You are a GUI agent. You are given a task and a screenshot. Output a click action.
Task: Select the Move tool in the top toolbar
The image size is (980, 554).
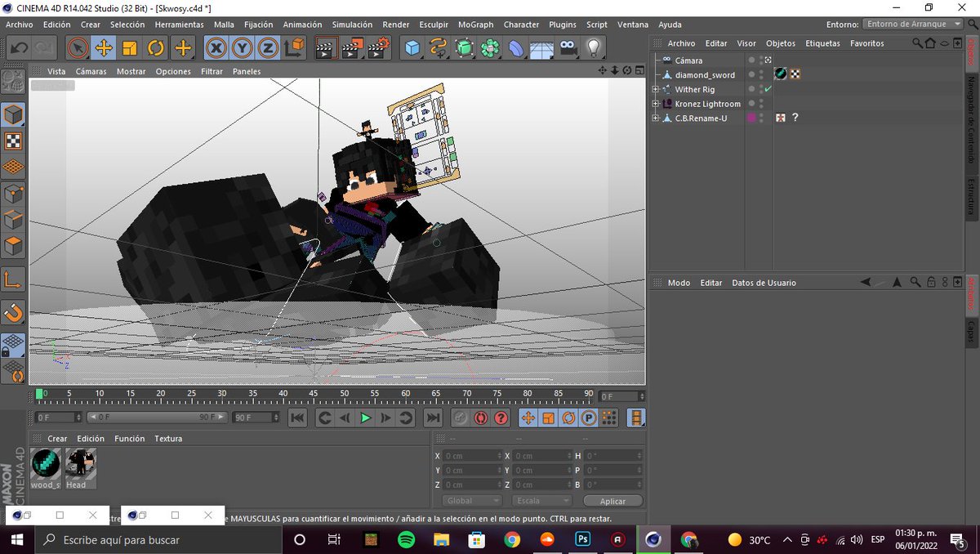(x=104, y=48)
